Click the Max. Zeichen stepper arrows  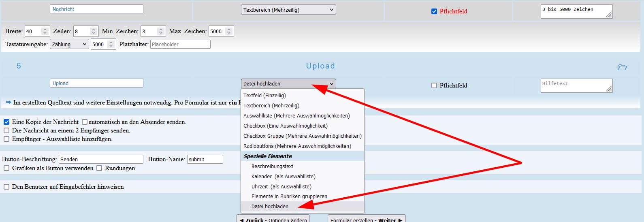click(x=229, y=31)
